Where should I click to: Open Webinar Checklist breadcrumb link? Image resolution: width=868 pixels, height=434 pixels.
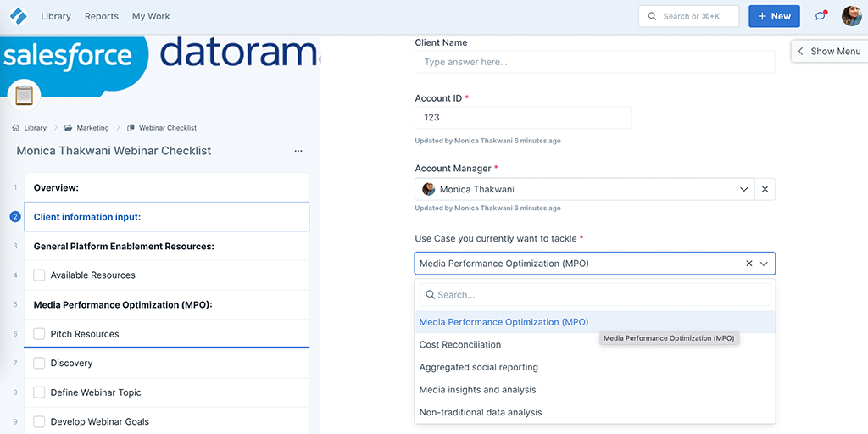(x=168, y=128)
